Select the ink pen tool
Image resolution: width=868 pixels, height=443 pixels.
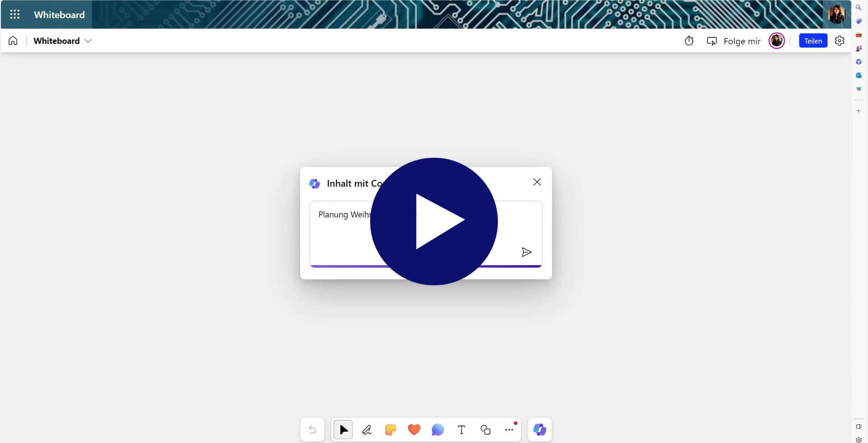pos(367,430)
